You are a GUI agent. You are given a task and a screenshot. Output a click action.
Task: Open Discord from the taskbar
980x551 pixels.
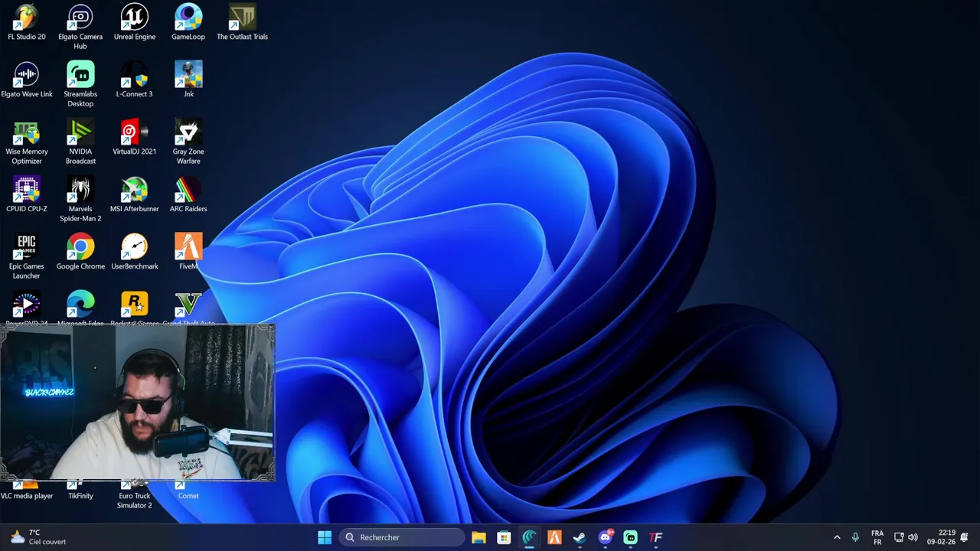pos(605,537)
